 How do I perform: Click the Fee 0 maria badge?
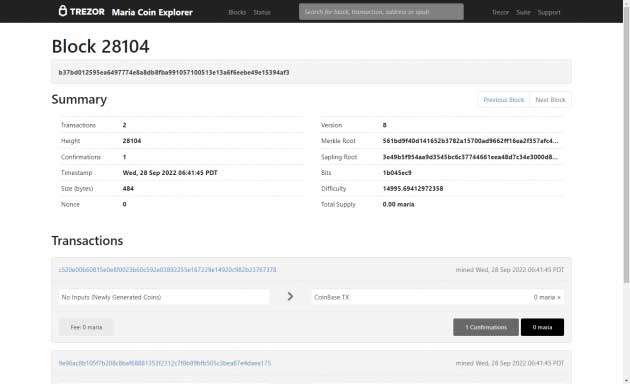tap(86, 327)
